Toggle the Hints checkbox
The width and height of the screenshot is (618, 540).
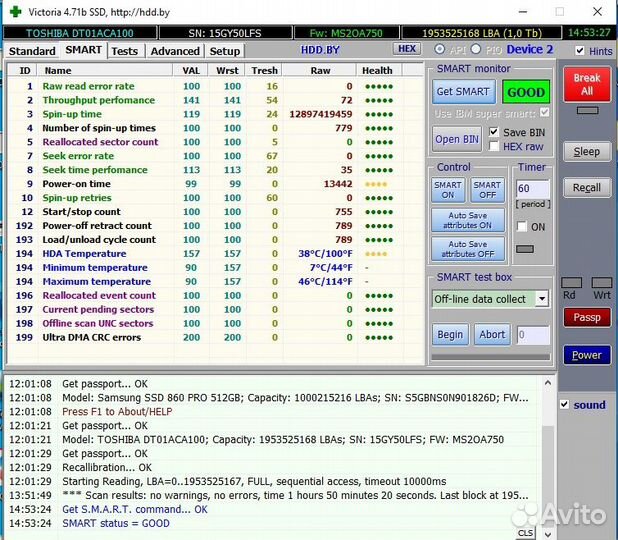579,50
